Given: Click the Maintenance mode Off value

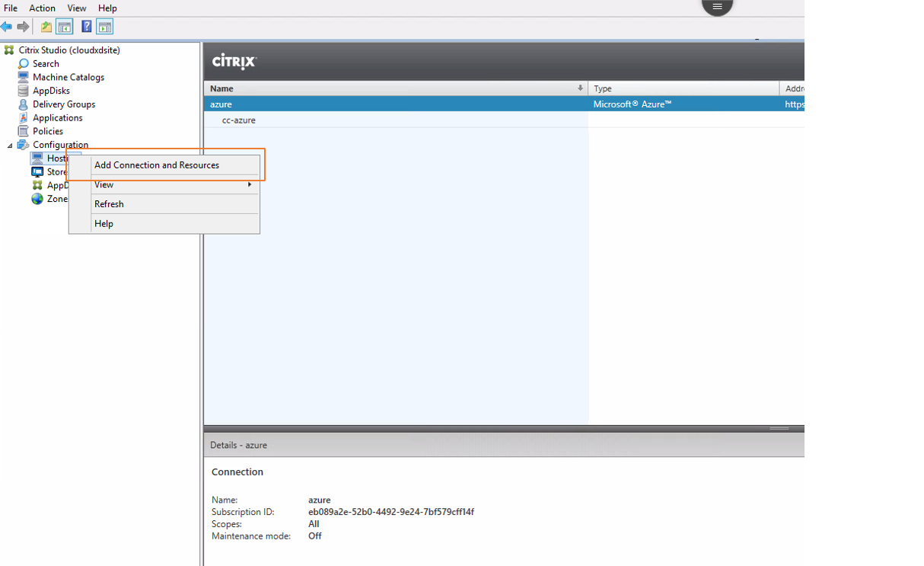Looking at the screenshot, I should (315, 536).
